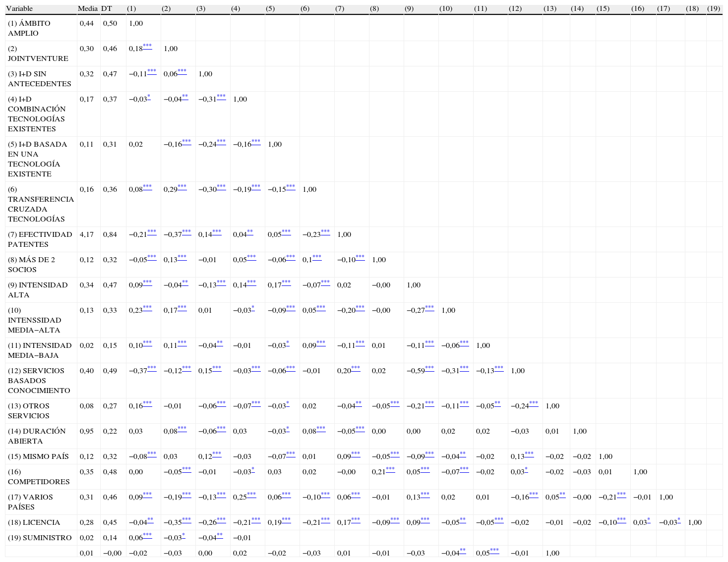Click the *** footnote after 0,06 in SUMINISTRO row
Image resolution: width=728 pixels, height=562 pixels.
[x=147, y=535]
